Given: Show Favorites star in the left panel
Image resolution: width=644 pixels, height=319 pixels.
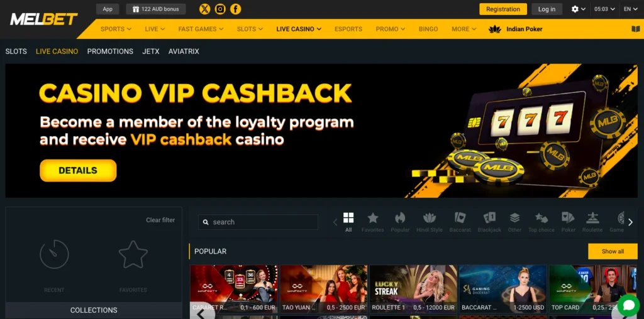Looking at the screenshot, I should (133, 254).
